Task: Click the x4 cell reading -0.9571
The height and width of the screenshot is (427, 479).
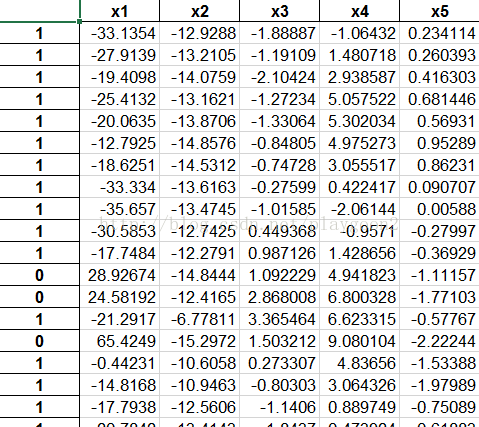Action: coord(360,231)
